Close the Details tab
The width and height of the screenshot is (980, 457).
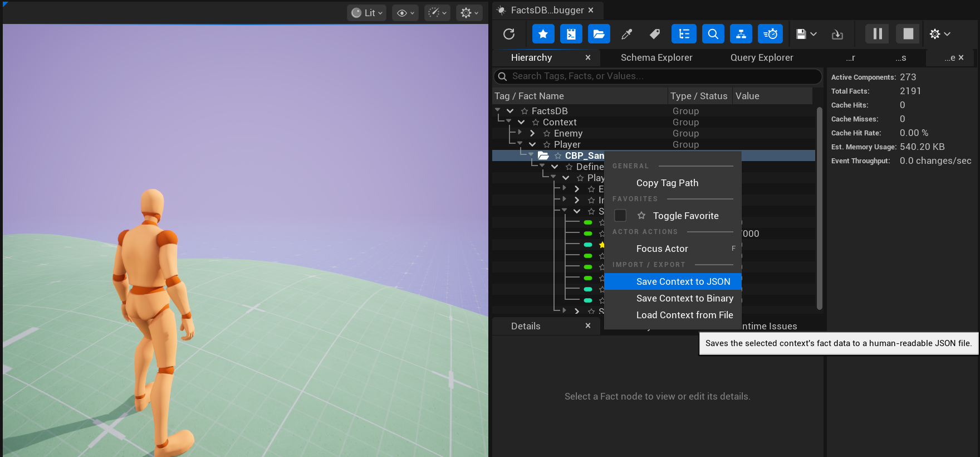588,325
